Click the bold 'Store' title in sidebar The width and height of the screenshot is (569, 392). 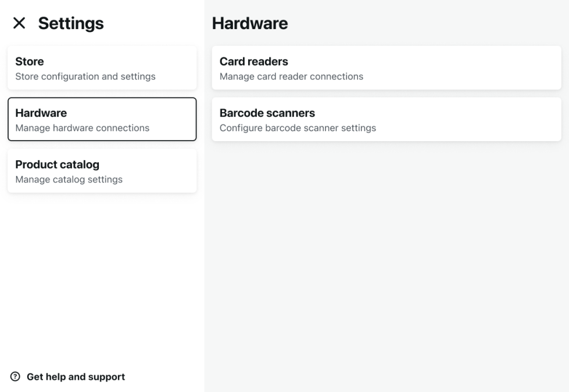click(x=30, y=62)
